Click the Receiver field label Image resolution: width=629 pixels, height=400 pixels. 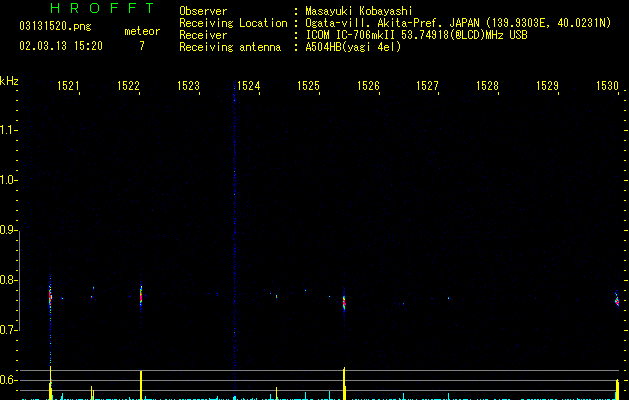coord(203,35)
